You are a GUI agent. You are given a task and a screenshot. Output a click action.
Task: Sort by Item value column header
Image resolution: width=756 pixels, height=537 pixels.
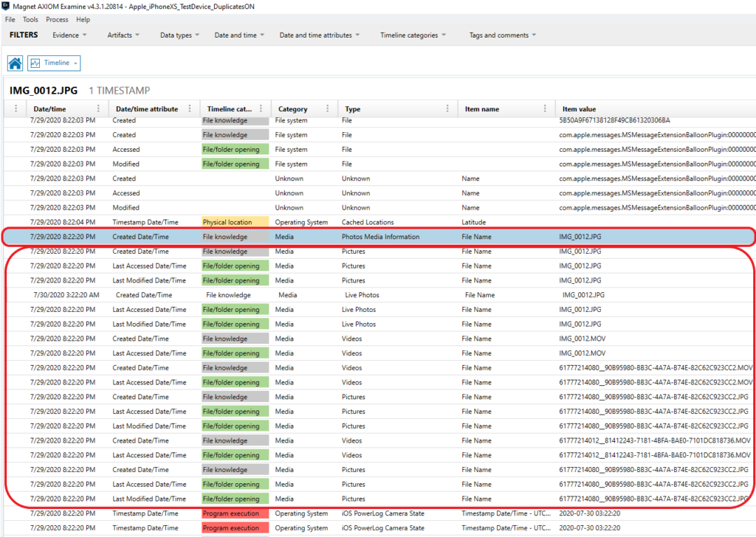[x=579, y=109]
